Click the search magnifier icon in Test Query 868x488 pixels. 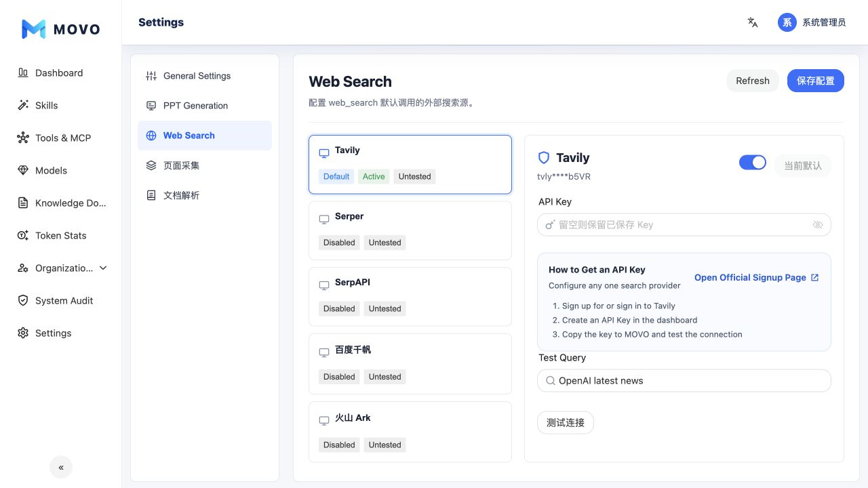tap(551, 381)
